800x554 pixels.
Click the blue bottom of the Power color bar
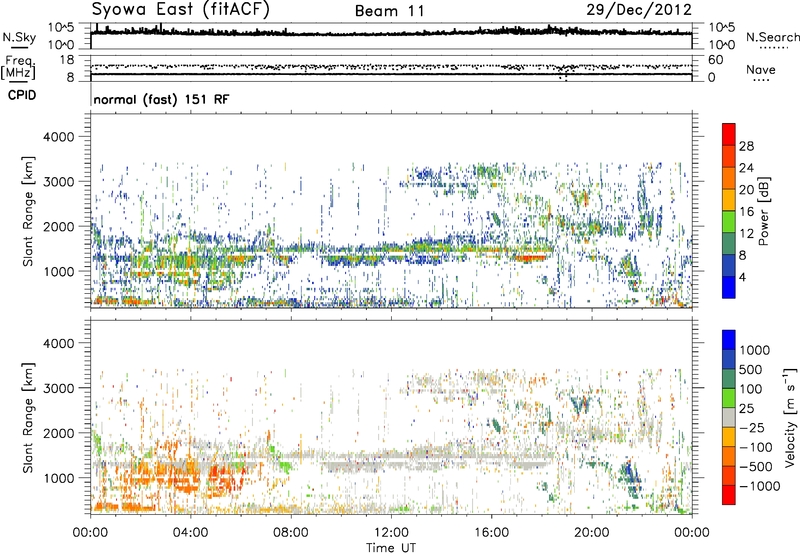[729, 287]
